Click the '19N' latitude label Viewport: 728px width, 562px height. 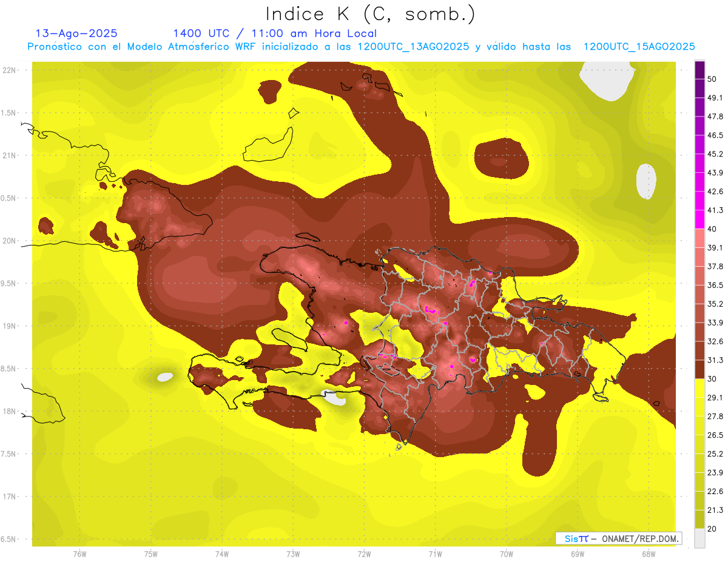(x=8, y=326)
